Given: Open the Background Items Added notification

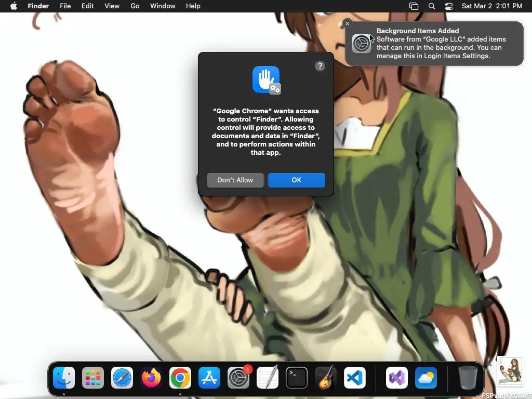Looking at the screenshot, I should coord(434,44).
